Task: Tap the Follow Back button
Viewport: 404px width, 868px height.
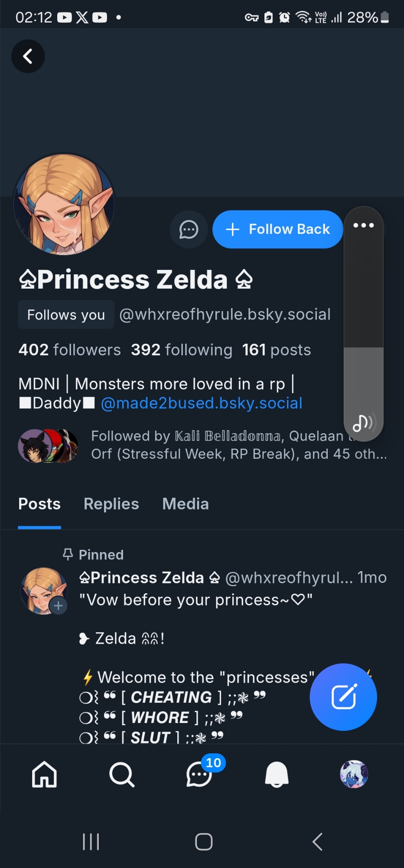Action: pos(277,230)
